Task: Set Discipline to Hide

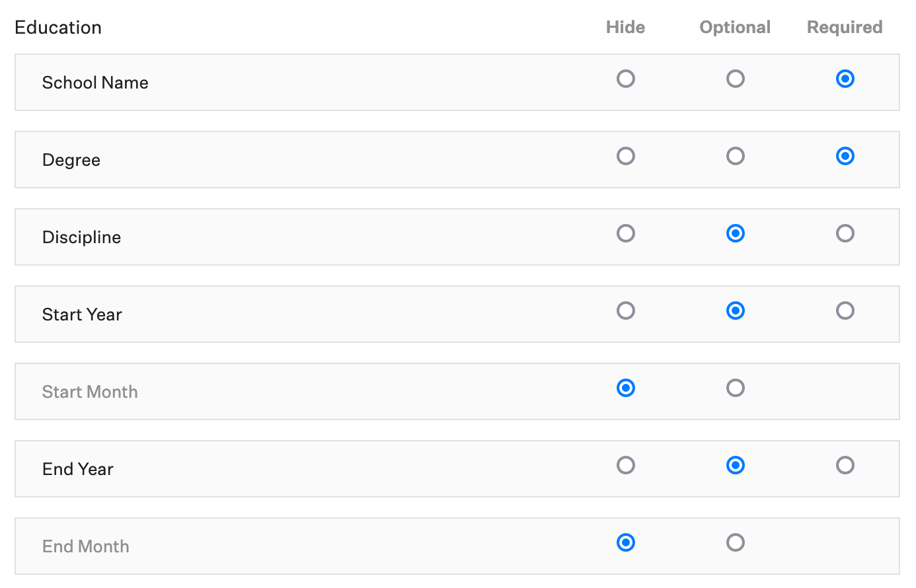Action: [625, 233]
